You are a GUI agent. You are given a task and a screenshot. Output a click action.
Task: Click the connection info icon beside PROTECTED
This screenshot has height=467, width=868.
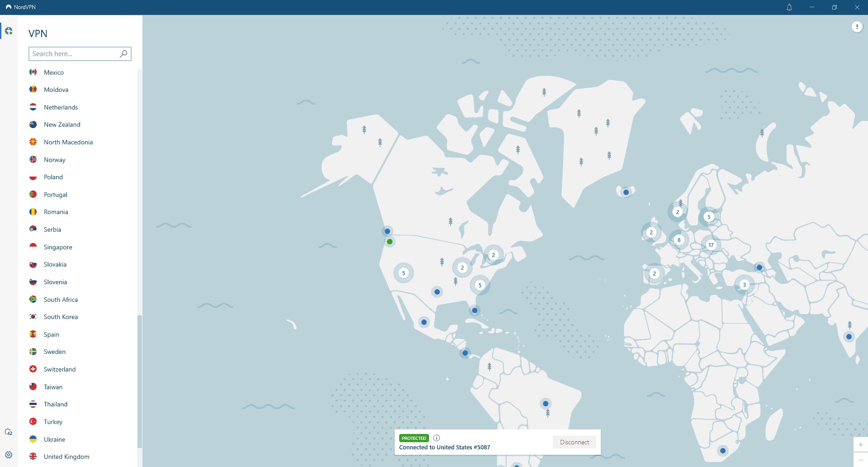point(436,438)
